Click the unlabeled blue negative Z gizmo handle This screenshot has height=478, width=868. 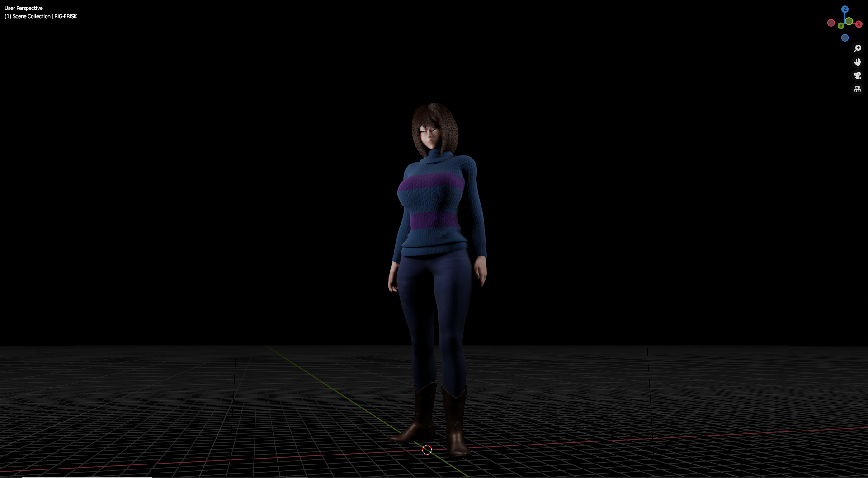click(x=844, y=38)
